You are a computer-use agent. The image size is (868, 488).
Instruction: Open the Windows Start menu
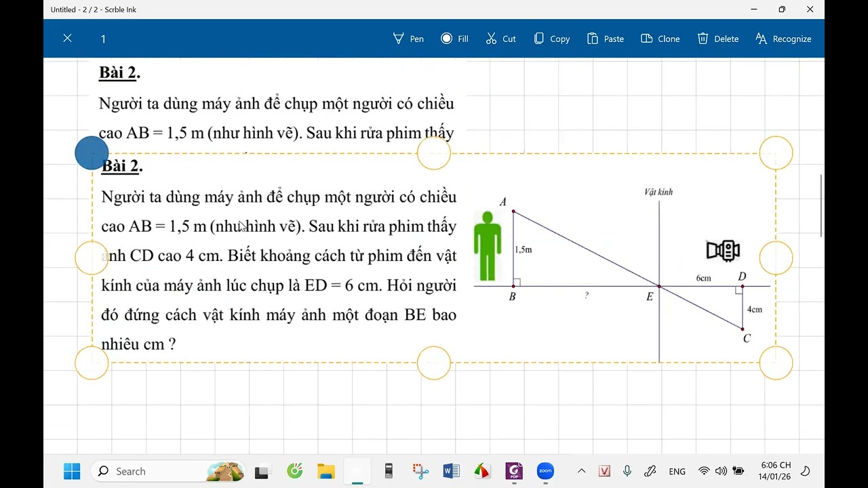pos(72,471)
